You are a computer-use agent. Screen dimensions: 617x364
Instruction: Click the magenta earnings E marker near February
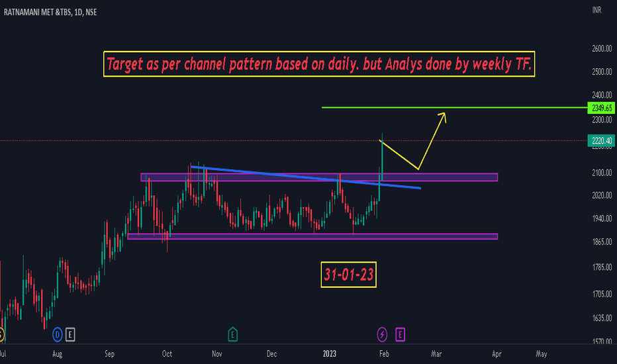(x=400, y=335)
